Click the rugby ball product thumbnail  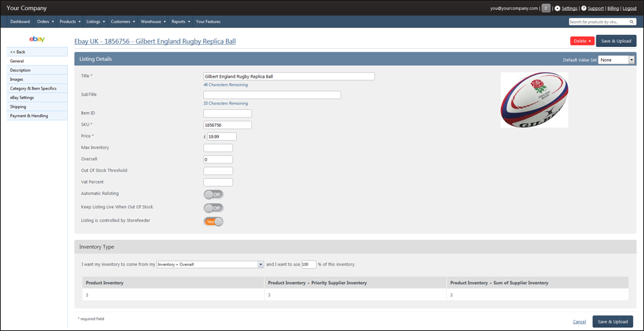[x=535, y=100]
